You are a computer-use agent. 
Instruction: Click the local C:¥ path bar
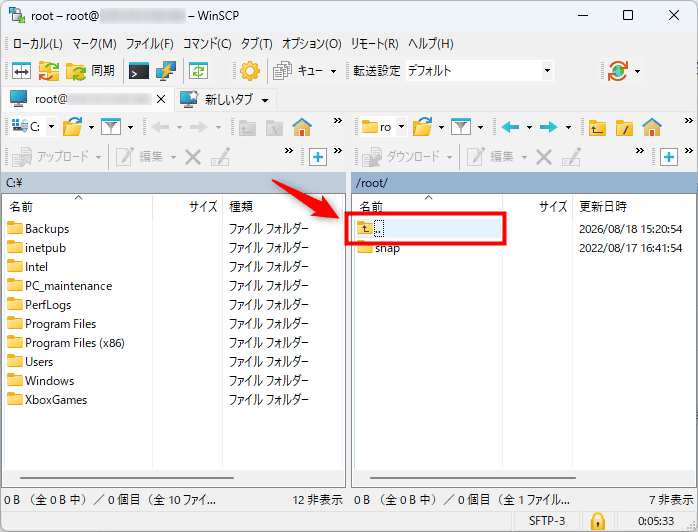coord(174,183)
